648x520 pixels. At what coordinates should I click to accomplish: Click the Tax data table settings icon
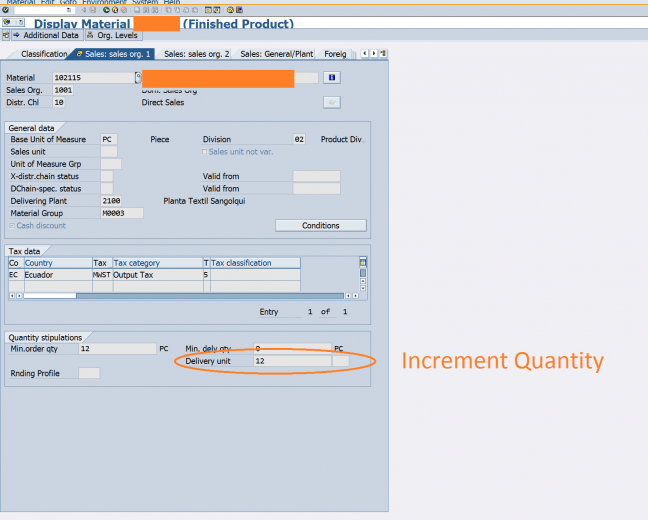click(363, 263)
